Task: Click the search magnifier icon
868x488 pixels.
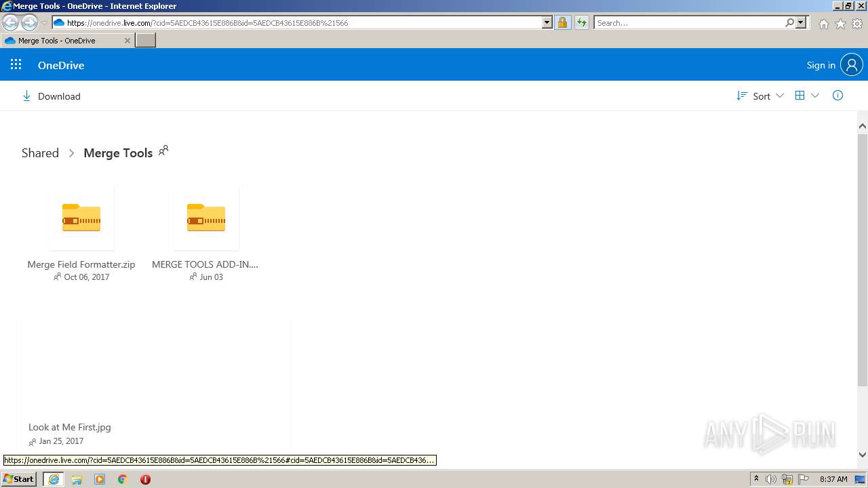Action: [789, 22]
